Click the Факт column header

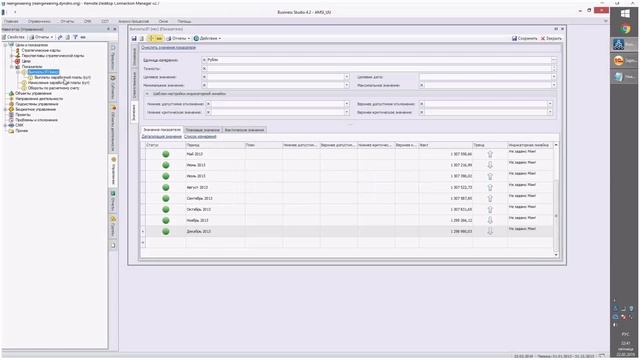[446, 145]
